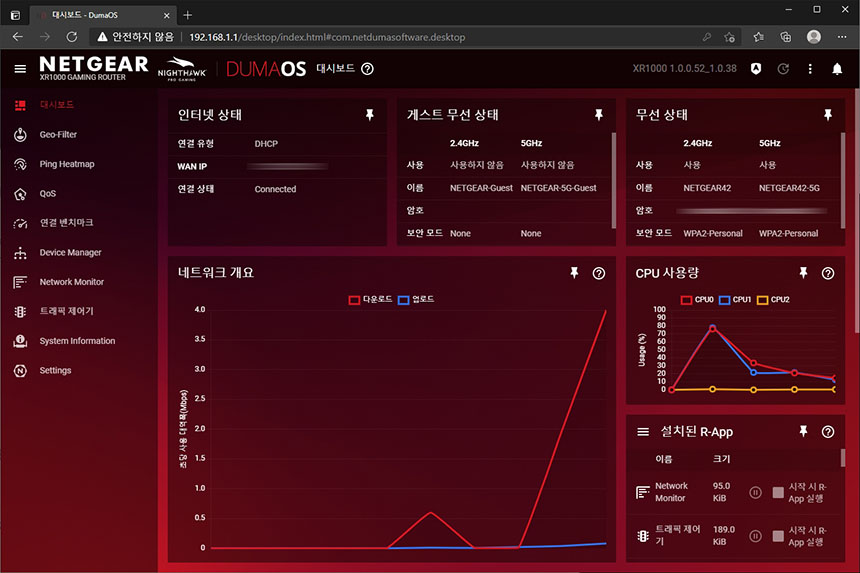The height and width of the screenshot is (573, 860).
Task: Click the QoS sidebar icon
Action: (20, 194)
